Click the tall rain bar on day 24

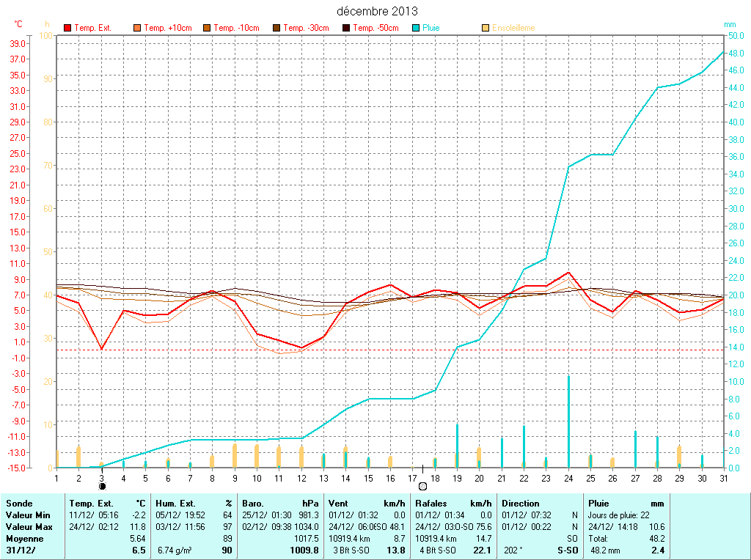click(x=568, y=421)
